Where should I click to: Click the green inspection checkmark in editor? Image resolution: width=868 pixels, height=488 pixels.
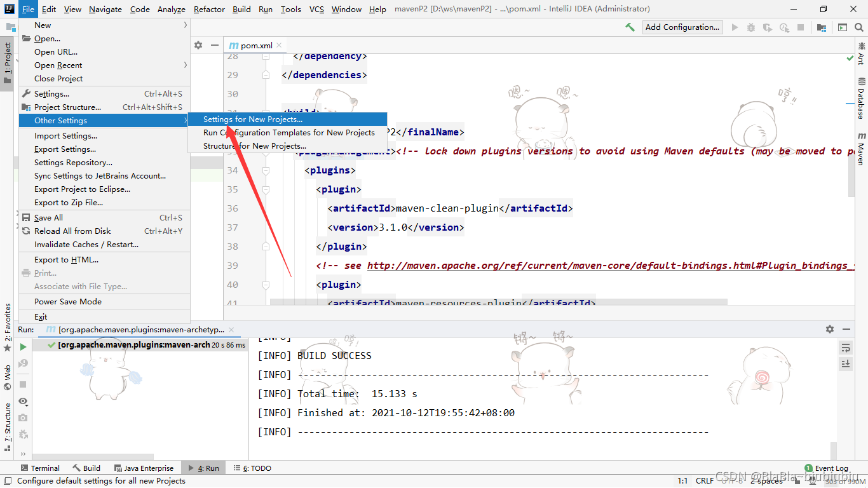coord(850,58)
